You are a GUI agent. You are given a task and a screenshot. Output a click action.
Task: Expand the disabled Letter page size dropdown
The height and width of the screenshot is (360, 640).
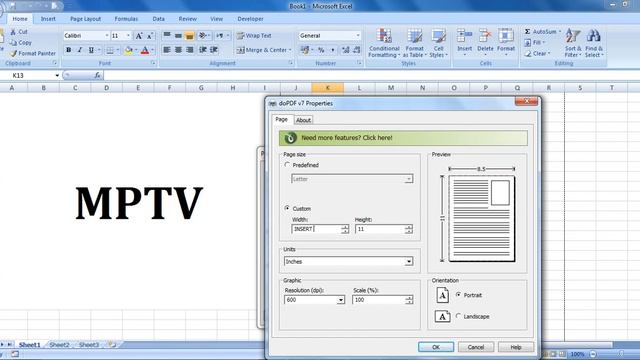coord(408,179)
